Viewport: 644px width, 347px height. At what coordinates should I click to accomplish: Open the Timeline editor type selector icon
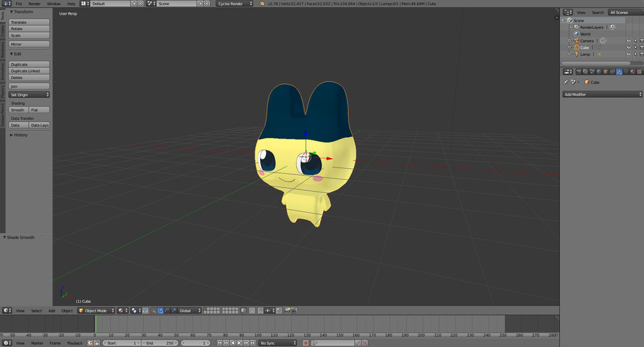coord(7,343)
